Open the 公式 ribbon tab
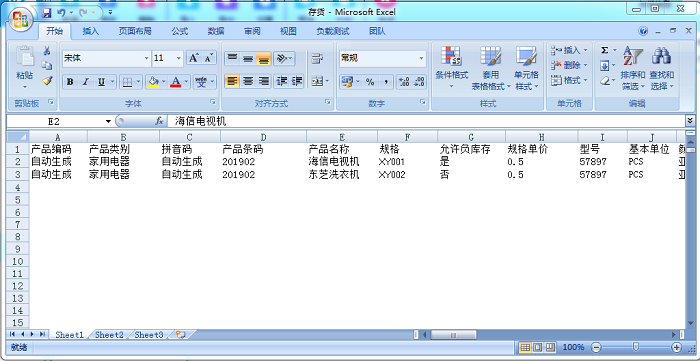Viewport: 700px width, 361px height. tap(179, 31)
